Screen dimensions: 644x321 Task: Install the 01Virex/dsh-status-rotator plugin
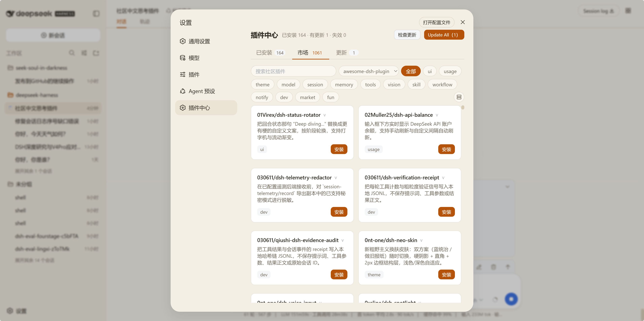tap(339, 149)
